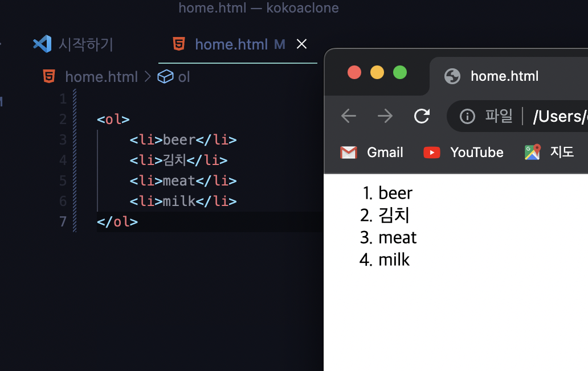Image resolution: width=588 pixels, height=371 pixels.
Task: Click the <li>beer</li> code line
Action: (x=183, y=140)
